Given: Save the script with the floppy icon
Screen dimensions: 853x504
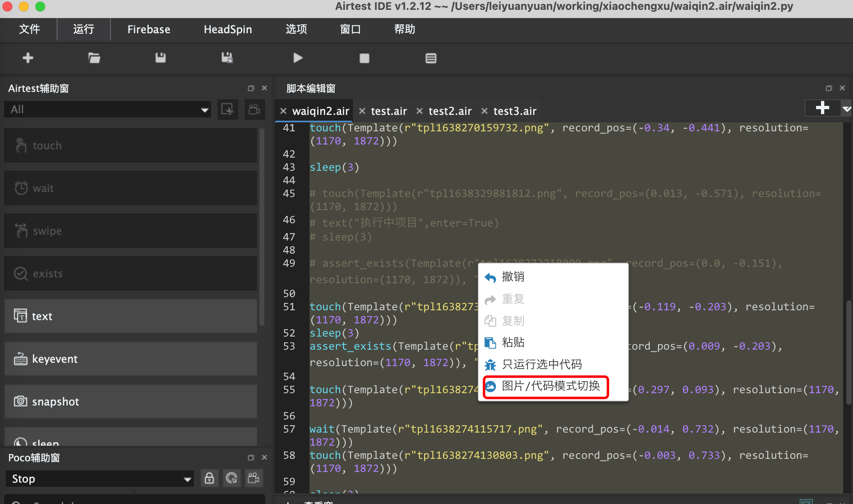Looking at the screenshot, I should 161,58.
